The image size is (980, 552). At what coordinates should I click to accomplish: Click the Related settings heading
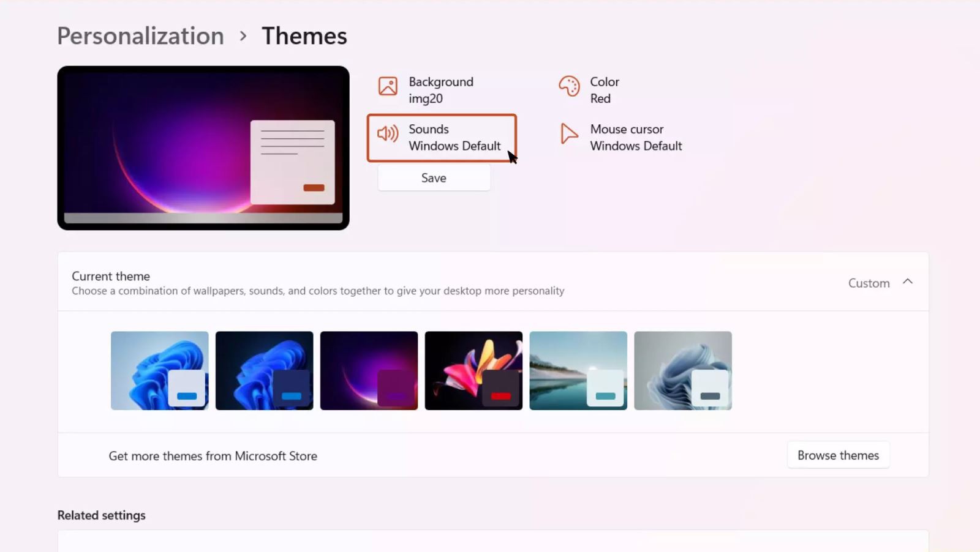pos(102,515)
